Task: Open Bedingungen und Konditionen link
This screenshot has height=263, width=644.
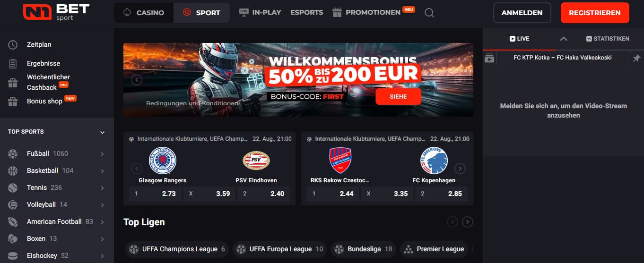Action: click(192, 103)
